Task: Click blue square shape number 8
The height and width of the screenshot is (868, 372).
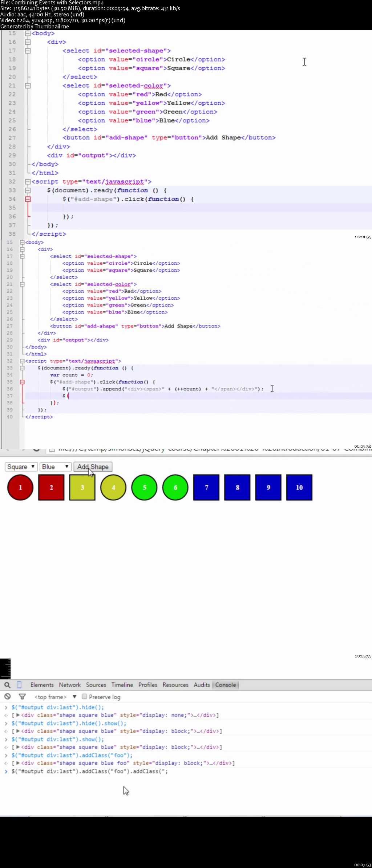Action: click(237, 487)
